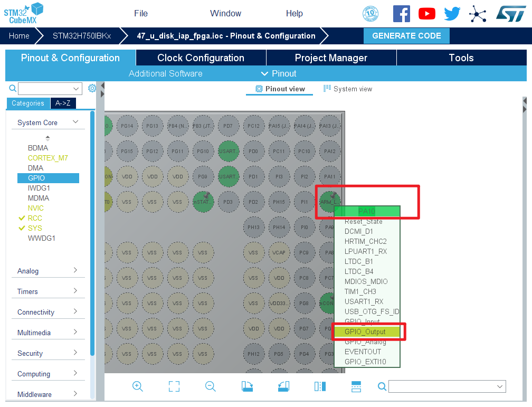532x407 pixels.
Task: Open the YouTube icon link
Action: [427, 14]
